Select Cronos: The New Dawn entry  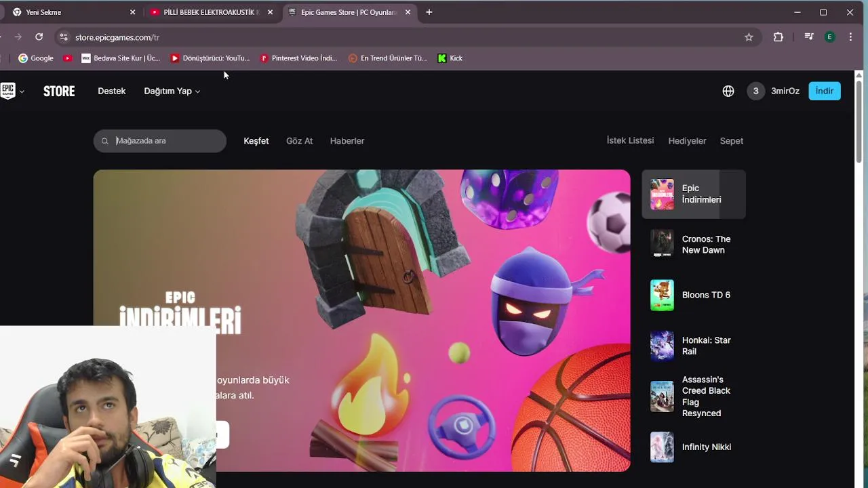694,244
